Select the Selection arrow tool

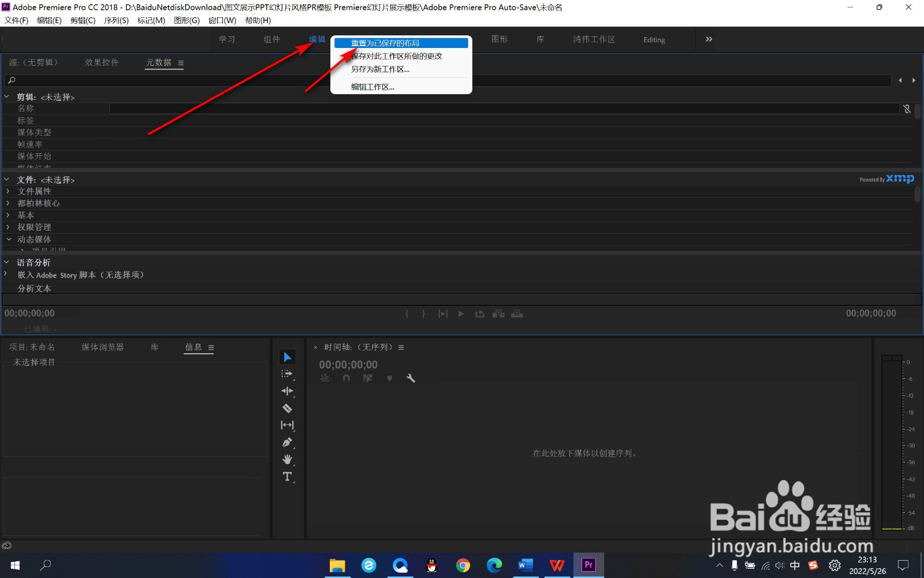tap(288, 357)
